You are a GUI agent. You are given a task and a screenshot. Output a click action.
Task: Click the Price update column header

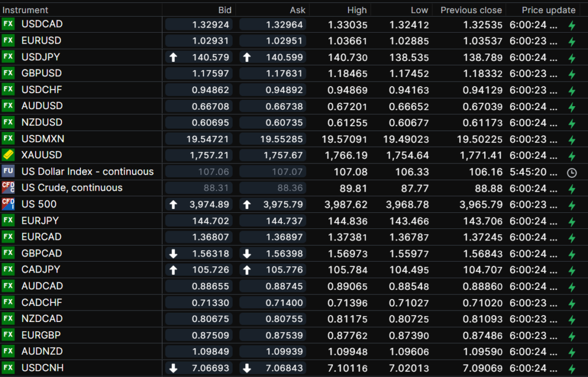[x=548, y=10]
